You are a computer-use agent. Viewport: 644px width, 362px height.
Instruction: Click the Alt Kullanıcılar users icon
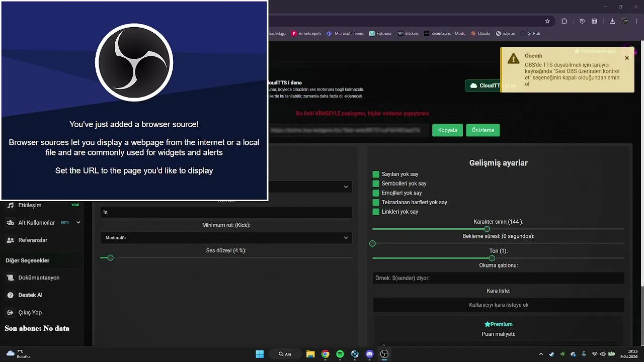coord(10,223)
